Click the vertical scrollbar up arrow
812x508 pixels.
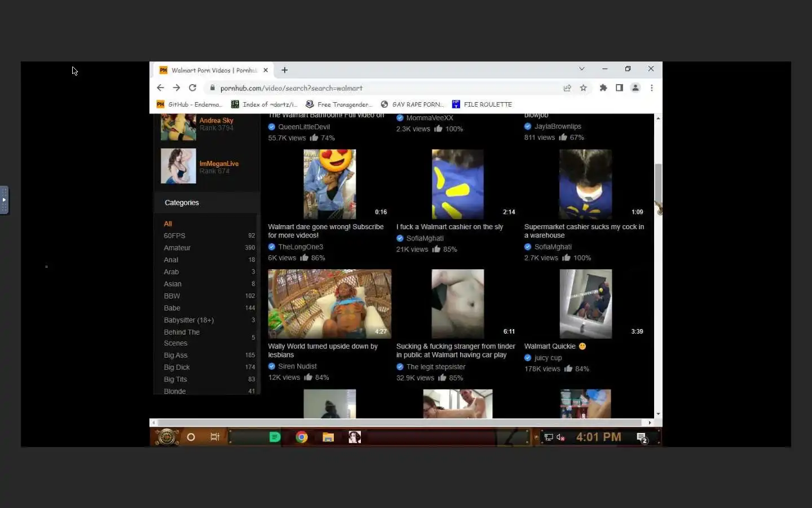pos(658,118)
